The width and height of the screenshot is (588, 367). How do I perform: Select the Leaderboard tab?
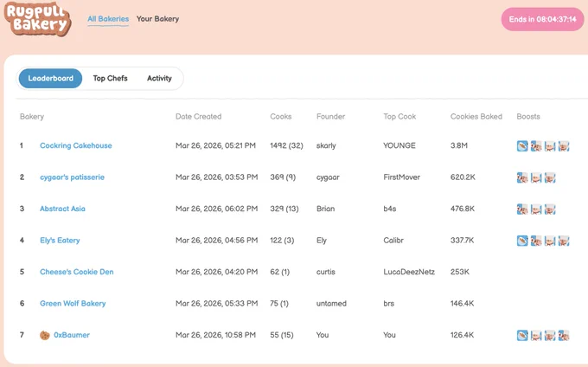point(51,78)
